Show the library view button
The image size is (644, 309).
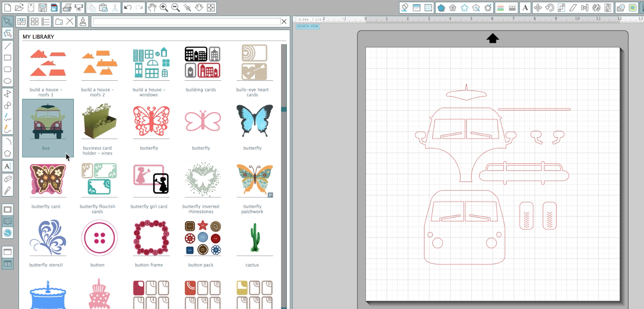point(8,221)
